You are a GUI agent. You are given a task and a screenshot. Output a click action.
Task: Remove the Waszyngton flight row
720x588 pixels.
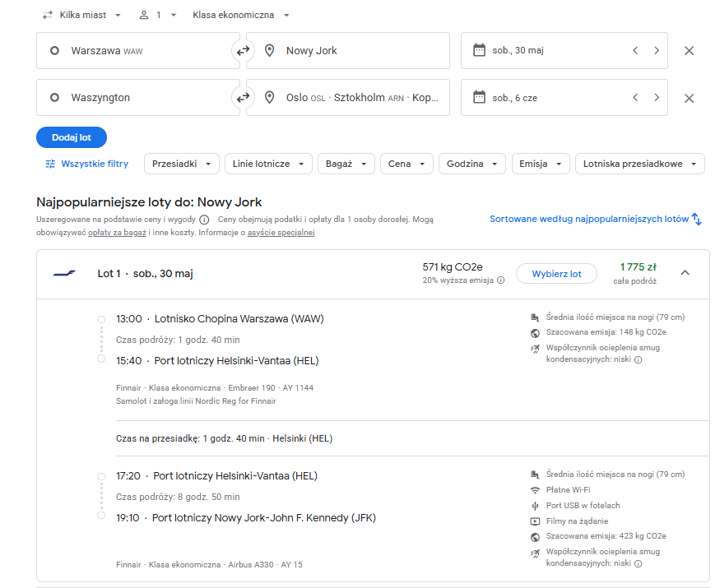click(689, 98)
